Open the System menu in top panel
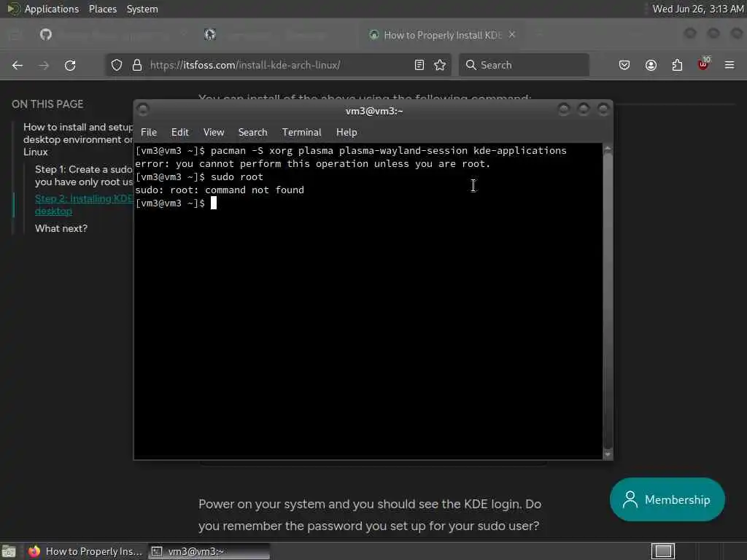747x560 pixels. pos(142,9)
